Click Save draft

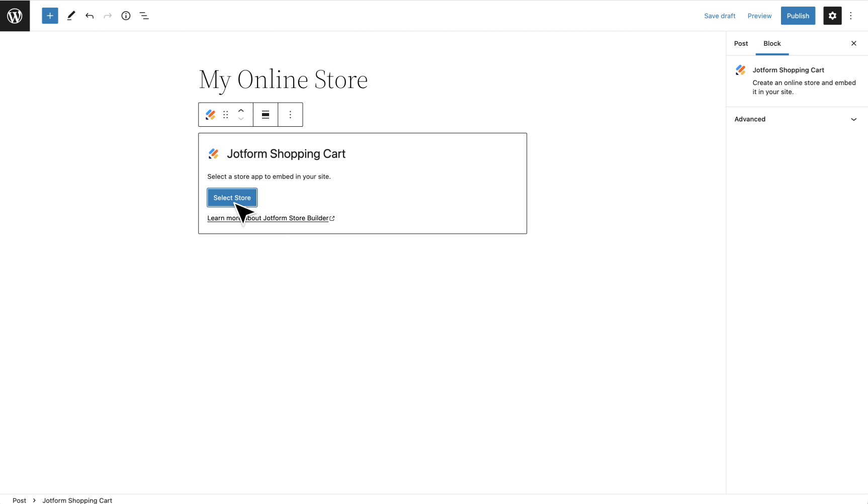(x=720, y=16)
